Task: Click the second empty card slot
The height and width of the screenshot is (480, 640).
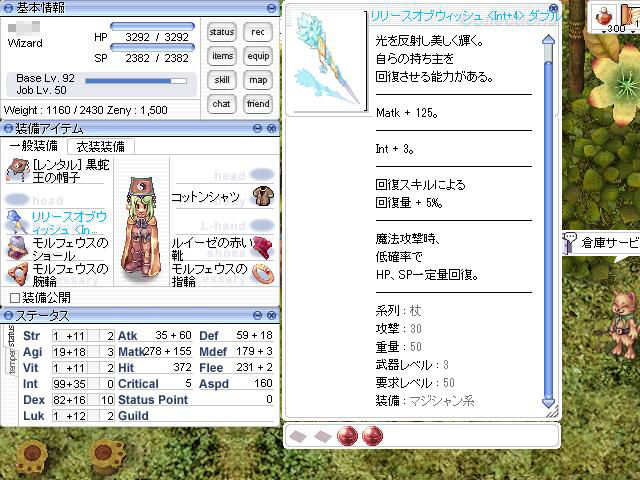Action: click(323, 436)
